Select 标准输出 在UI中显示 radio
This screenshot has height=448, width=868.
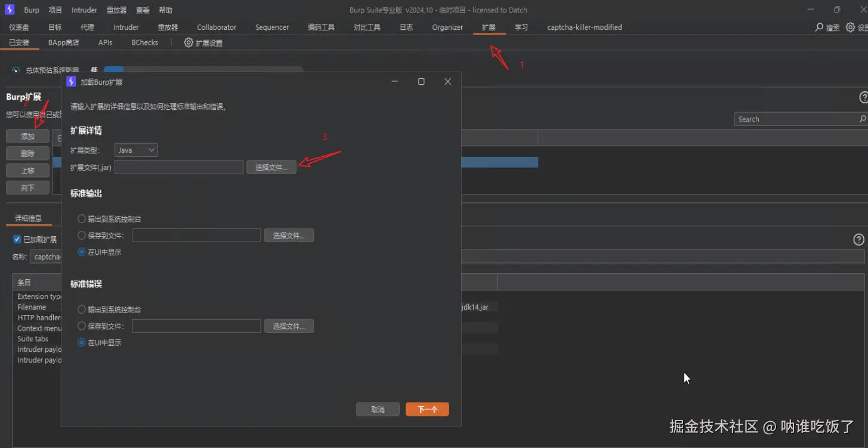82,252
